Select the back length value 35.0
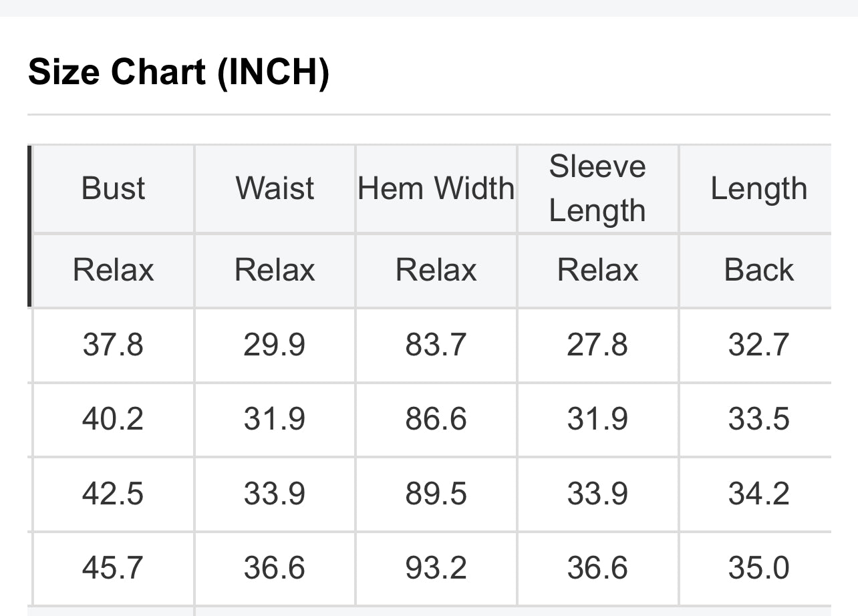The width and height of the screenshot is (858, 616). 759,568
